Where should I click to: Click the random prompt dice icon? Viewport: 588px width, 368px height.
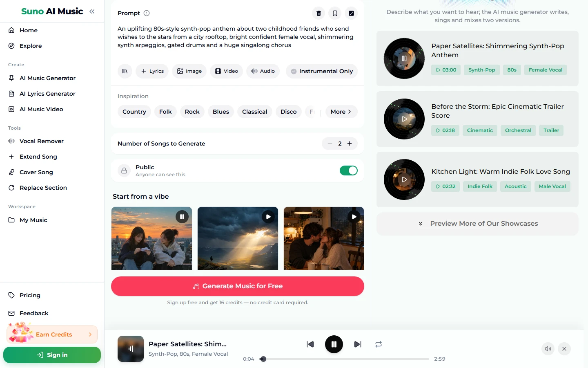[351, 13]
